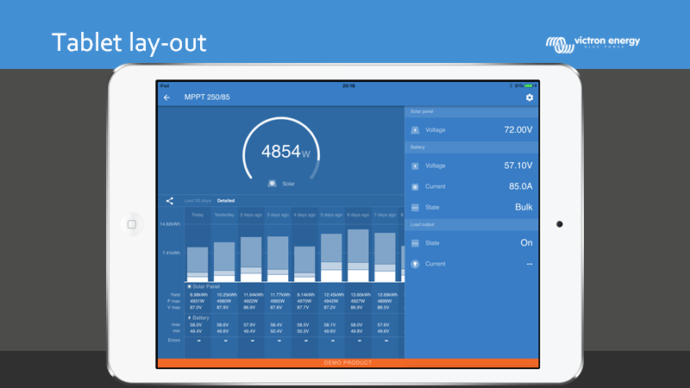Click the solar panel icon under the gauge

click(272, 183)
